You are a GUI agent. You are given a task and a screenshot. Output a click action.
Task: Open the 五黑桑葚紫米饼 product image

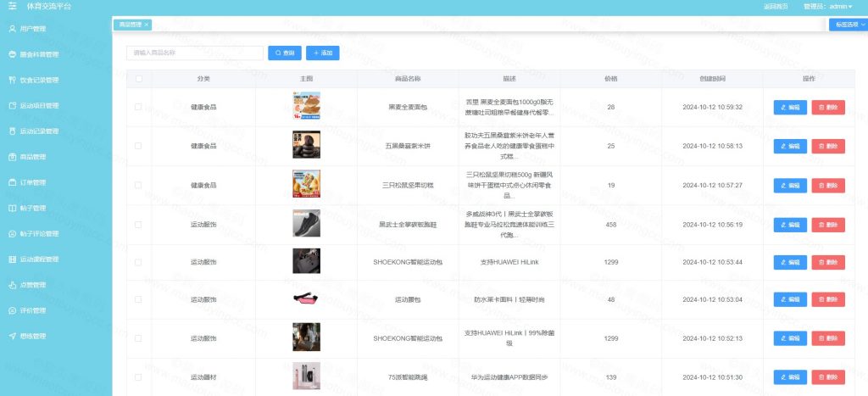[x=306, y=144]
